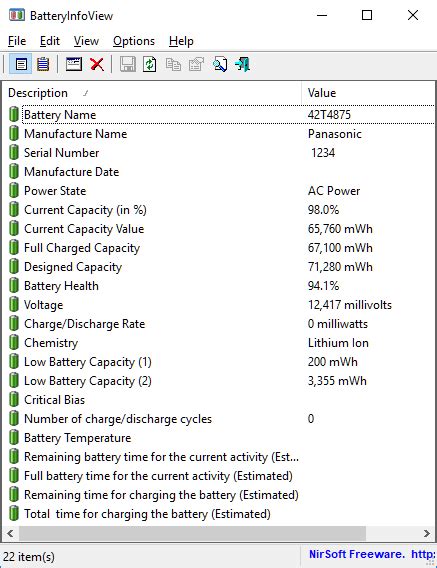437x568 pixels.
Task: Click the Copy Selected Items icon
Action: pyautogui.click(x=173, y=64)
